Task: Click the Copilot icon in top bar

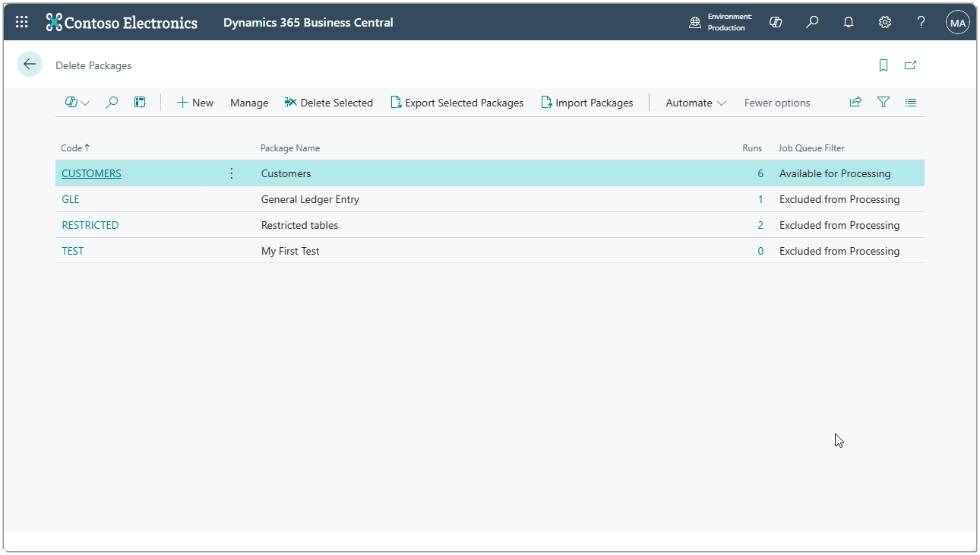Action: (x=776, y=23)
